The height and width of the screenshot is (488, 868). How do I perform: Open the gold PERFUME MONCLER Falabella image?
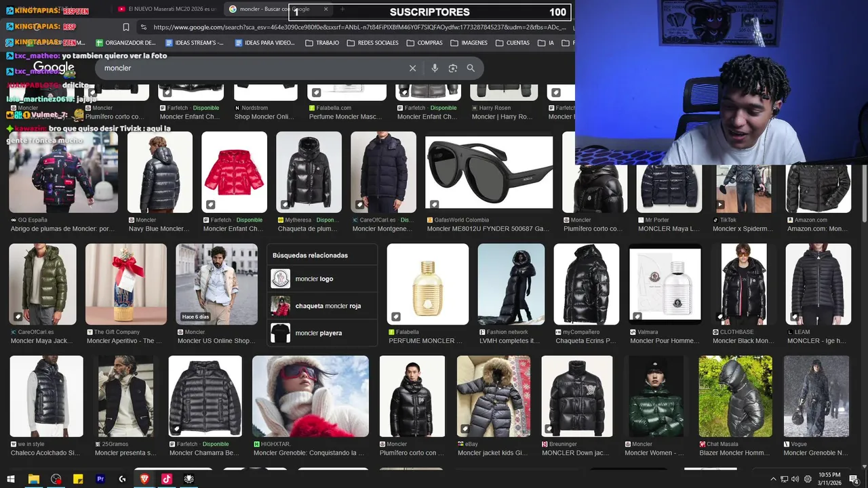click(x=427, y=285)
